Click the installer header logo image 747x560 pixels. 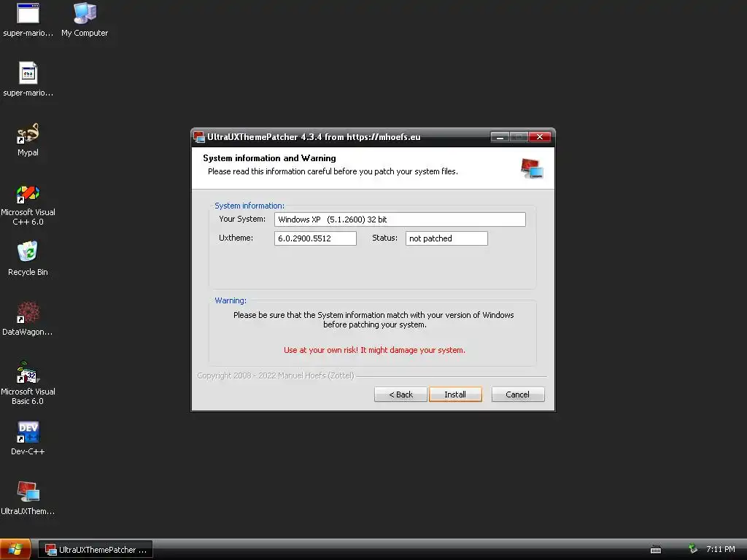click(532, 168)
